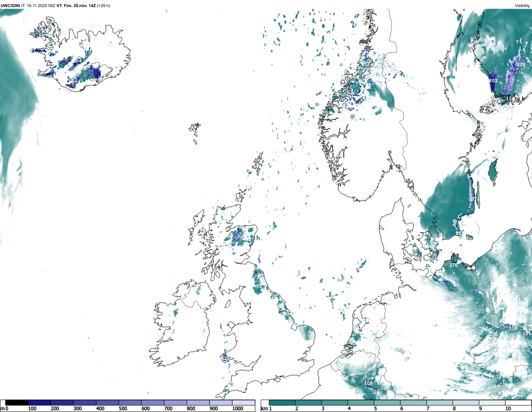Select the "507" value on Swedish coast
This screenshot has height=412, width=532.
tap(472, 199)
